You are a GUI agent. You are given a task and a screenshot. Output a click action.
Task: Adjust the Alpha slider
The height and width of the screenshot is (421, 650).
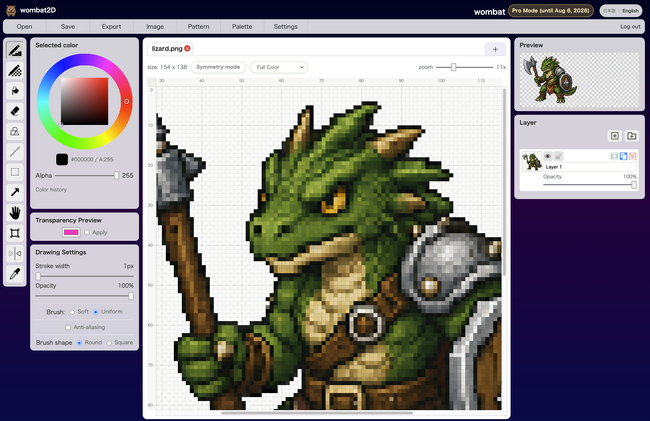click(86, 176)
